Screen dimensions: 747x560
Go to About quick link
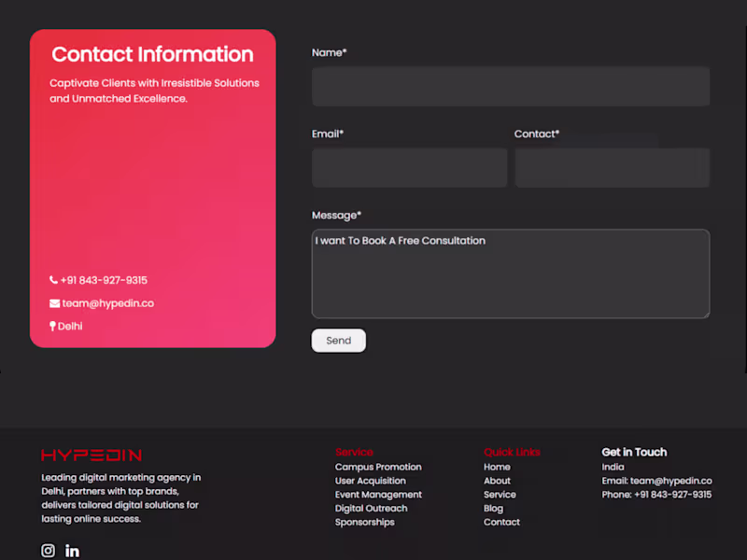tap(497, 481)
